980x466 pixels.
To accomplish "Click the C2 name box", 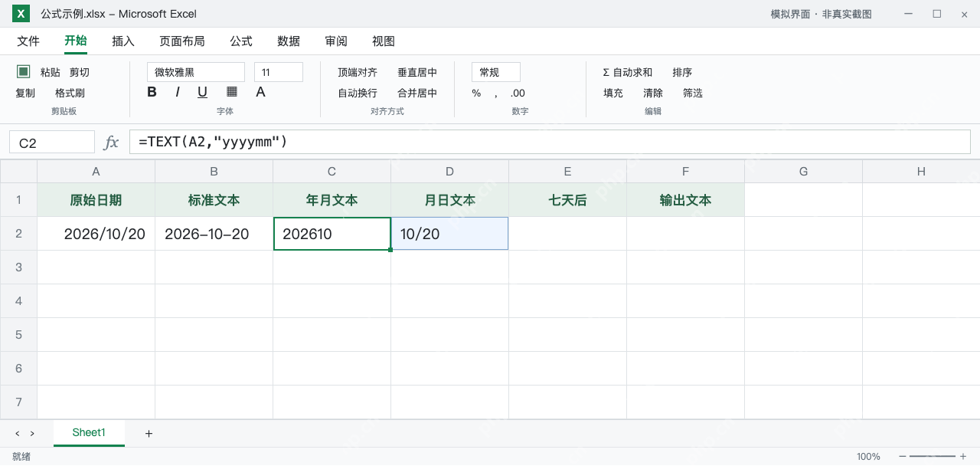I will pos(52,142).
